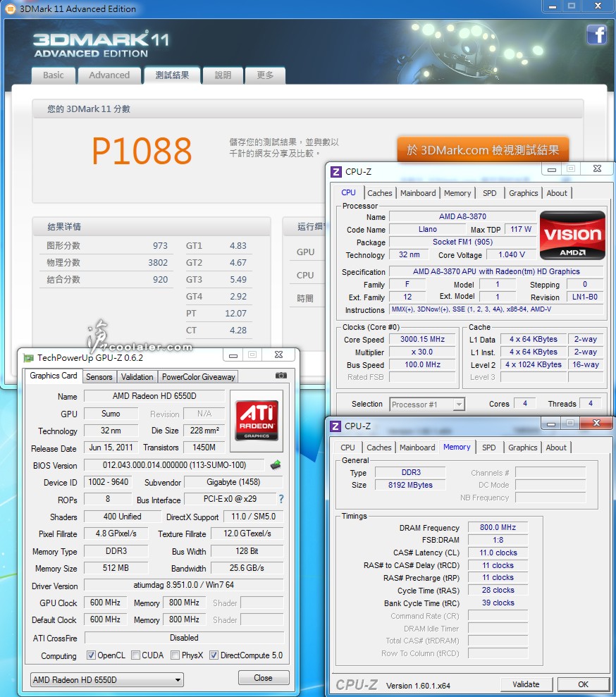The height and width of the screenshot is (697, 616).
Task: Click the CPU-Z Code Name Llano value
Action: click(x=428, y=229)
